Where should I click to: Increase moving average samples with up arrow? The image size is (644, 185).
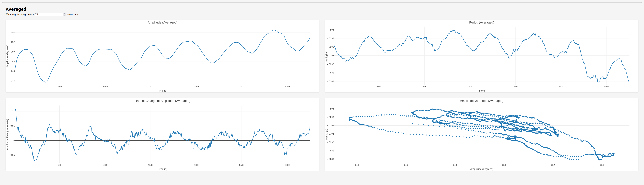(x=64, y=14)
